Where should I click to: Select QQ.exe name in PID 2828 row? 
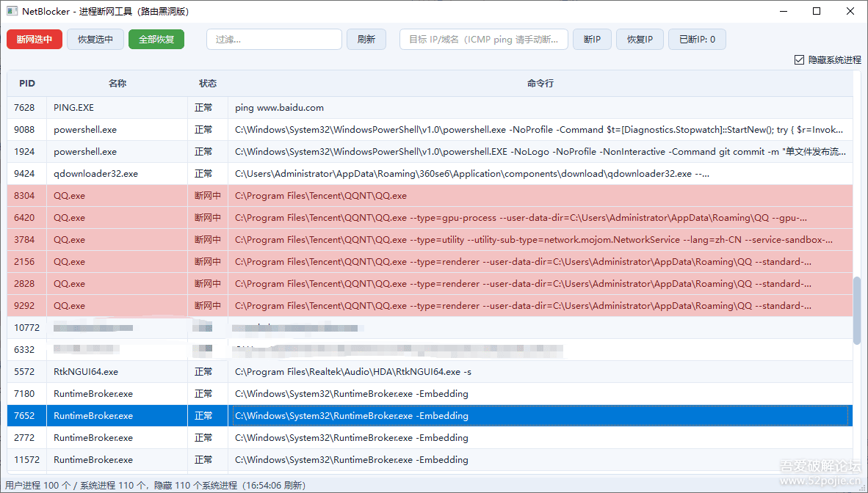tap(69, 284)
